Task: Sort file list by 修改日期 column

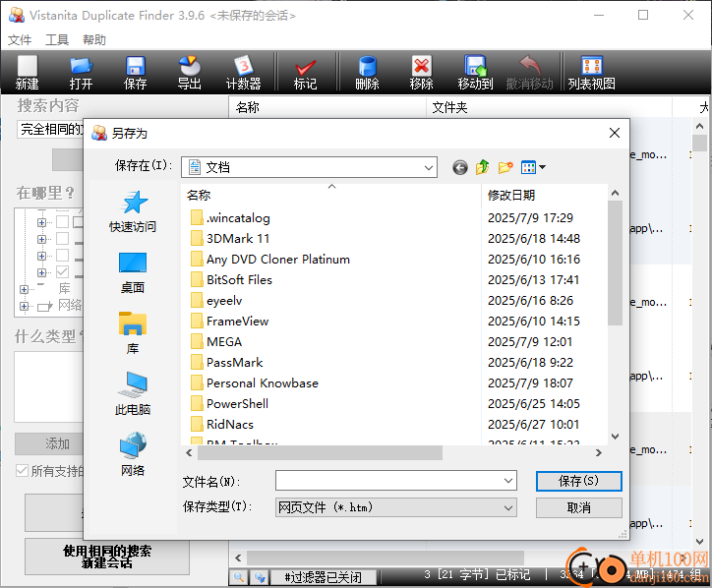Action: [x=544, y=196]
